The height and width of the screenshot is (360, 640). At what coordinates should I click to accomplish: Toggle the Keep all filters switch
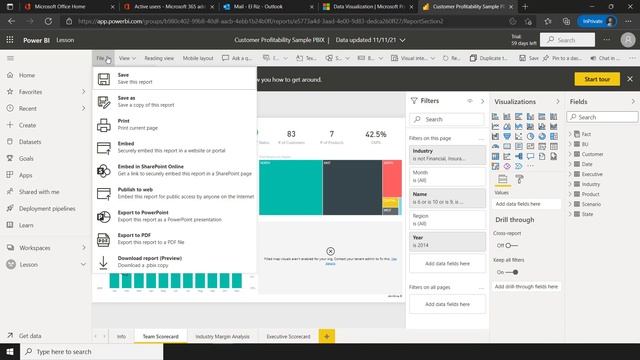pos(512,272)
